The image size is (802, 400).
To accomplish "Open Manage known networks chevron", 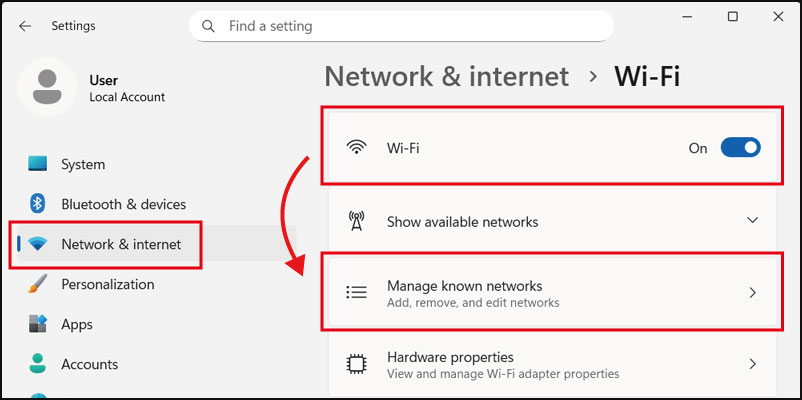I will coord(753,293).
